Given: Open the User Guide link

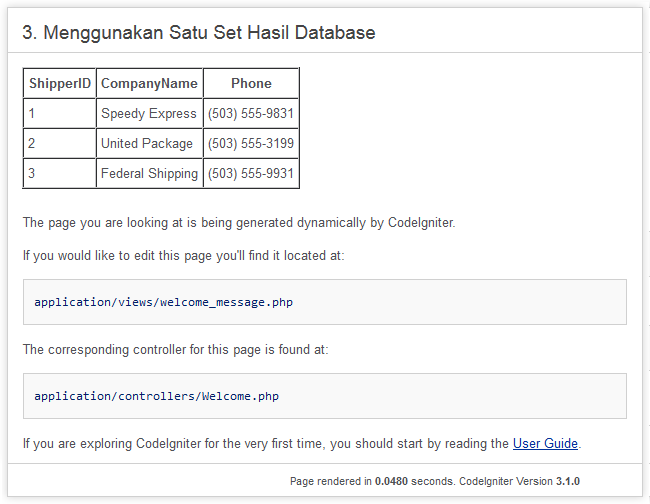Looking at the screenshot, I should tap(545, 443).
